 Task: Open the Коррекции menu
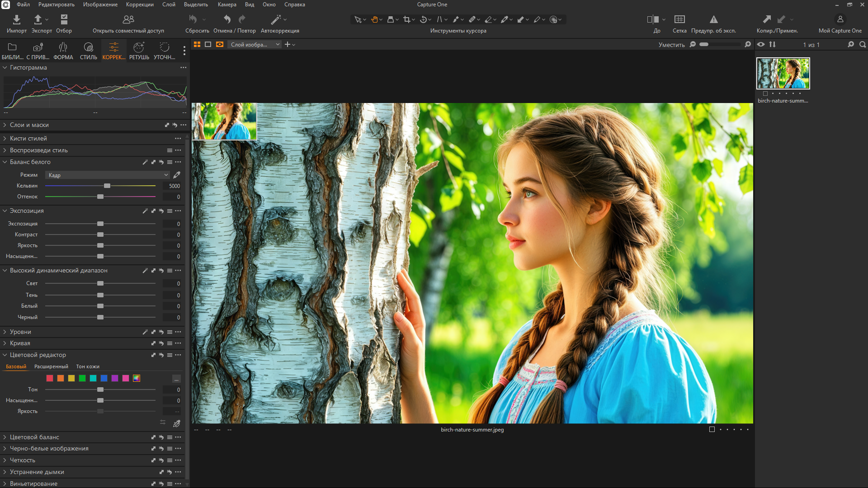[140, 5]
